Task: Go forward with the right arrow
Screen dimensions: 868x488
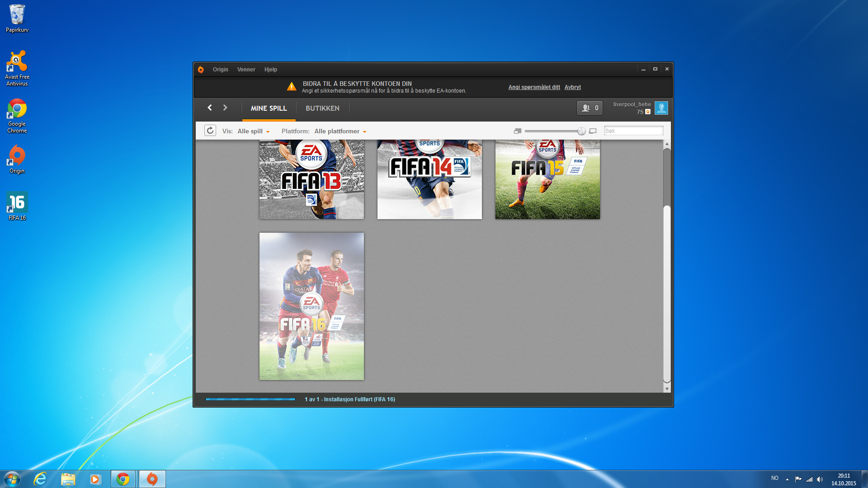Action: point(225,108)
